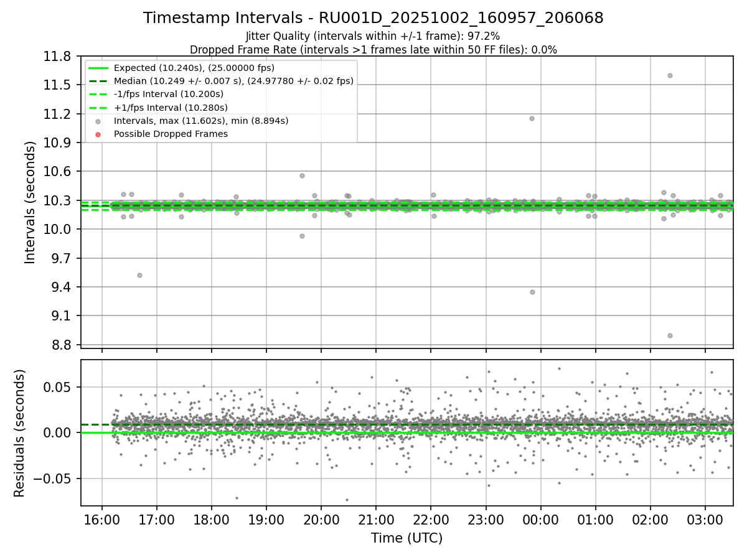Click the '19:00' x-axis tick label

tap(266, 519)
